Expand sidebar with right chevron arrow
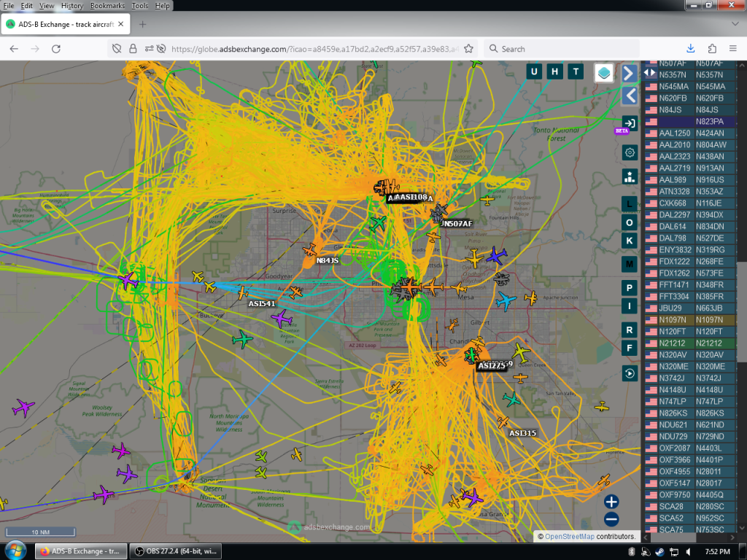Viewport: 747px width, 560px height. coord(630,74)
